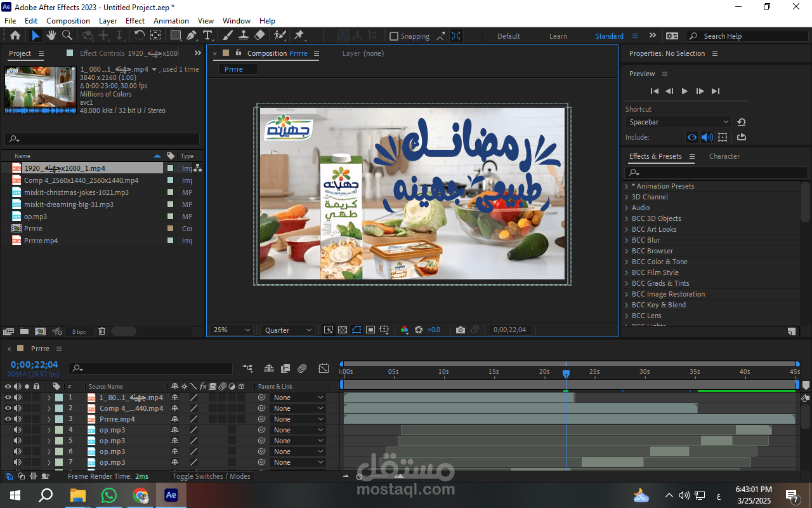This screenshot has height=508, width=812.
Task: Toggle the transparency grid in viewer
Action: tap(343, 330)
